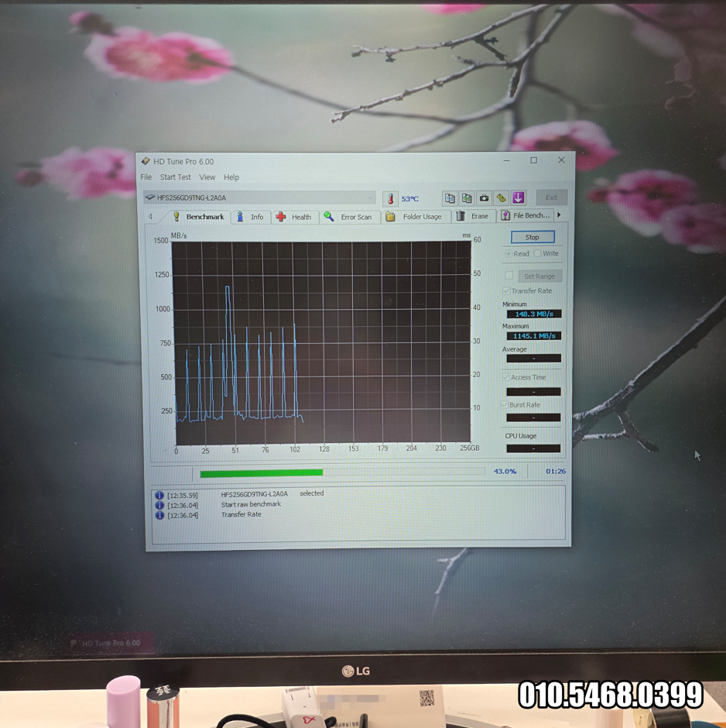Switch to the Info tab

(251, 217)
